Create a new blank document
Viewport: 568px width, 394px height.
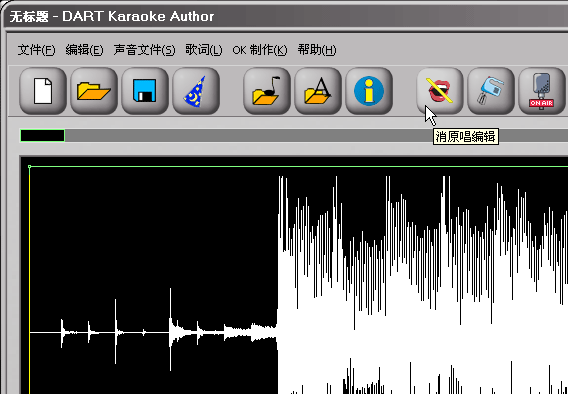[43, 91]
